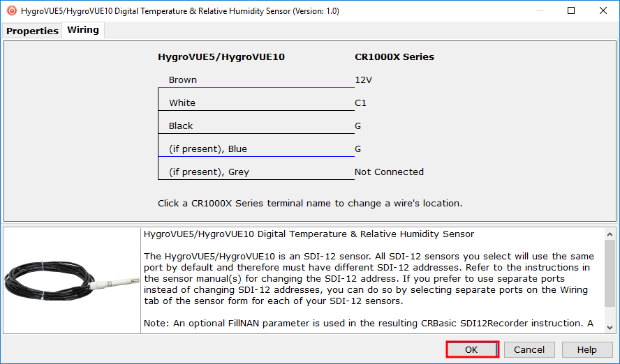Open the Help button
620x364 pixels.
pyautogui.click(x=586, y=350)
